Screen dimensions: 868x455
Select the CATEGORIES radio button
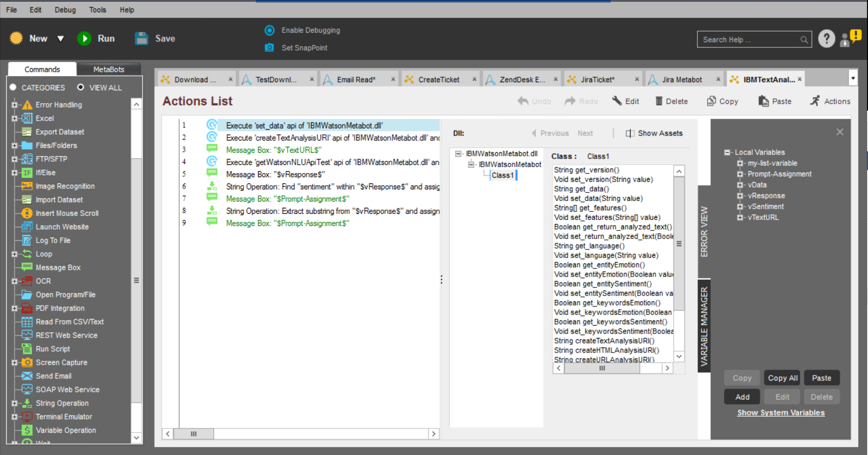(13, 87)
